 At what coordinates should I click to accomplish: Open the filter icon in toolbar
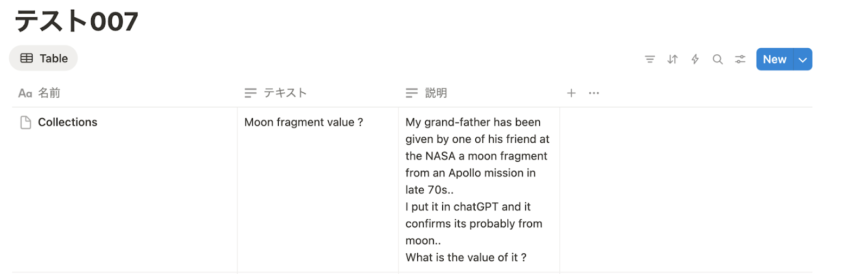[649, 59]
